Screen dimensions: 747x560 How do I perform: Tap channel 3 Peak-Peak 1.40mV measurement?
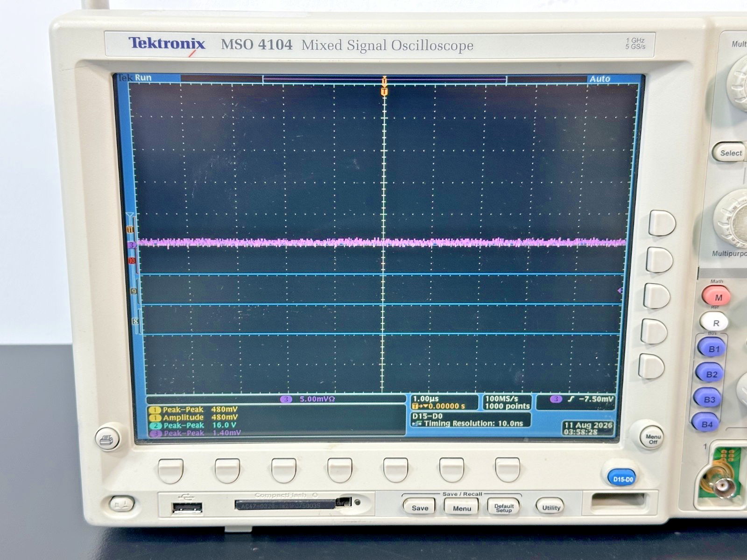[x=195, y=433]
